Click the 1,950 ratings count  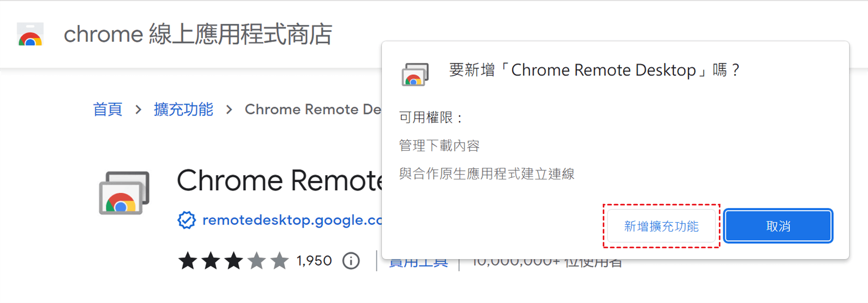pyautogui.click(x=314, y=261)
